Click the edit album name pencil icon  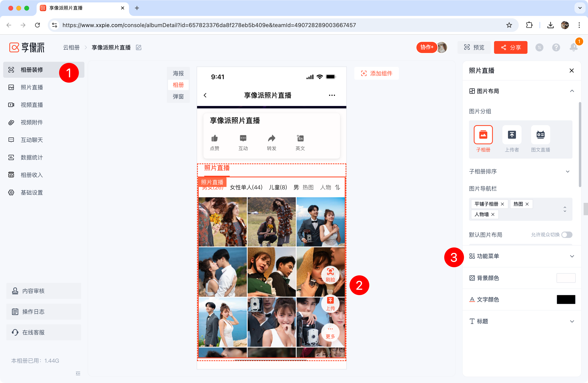139,47
